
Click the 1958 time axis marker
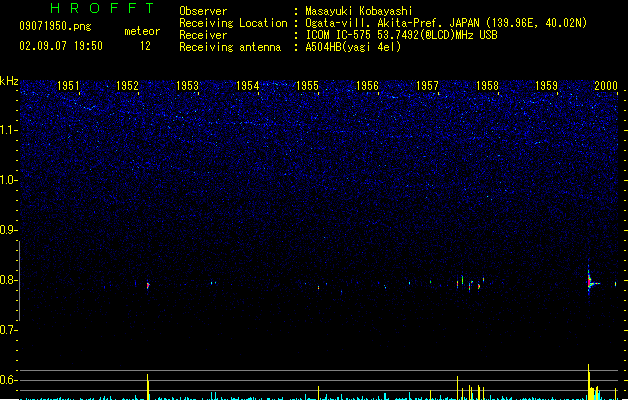pyautogui.click(x=487, y=86)
